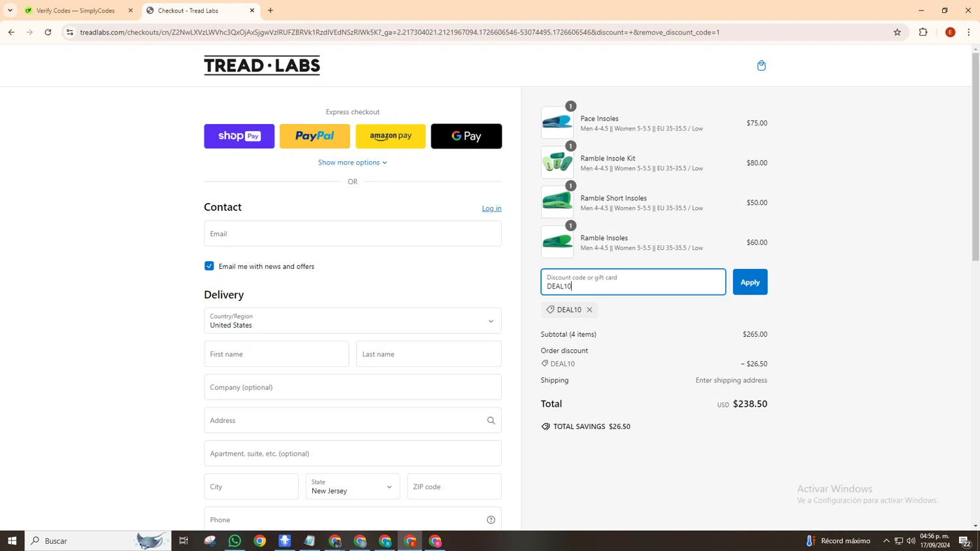Expand Show more options for express checkout
Image resolution: width=980 pixels, height=551 pixels.
tap(353, 163)
